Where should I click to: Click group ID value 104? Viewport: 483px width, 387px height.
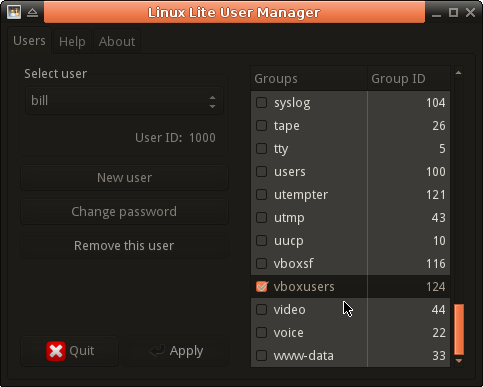[x=436, y=103]
